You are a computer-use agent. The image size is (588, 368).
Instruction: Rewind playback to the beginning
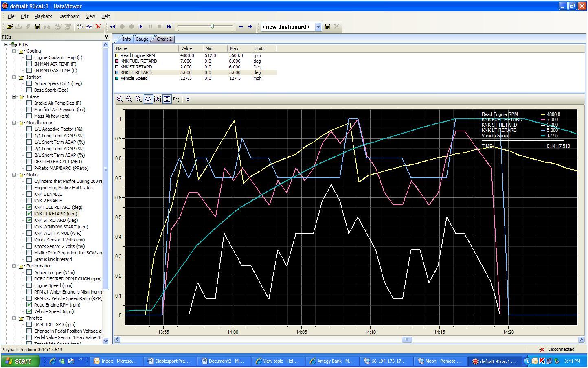112,27
